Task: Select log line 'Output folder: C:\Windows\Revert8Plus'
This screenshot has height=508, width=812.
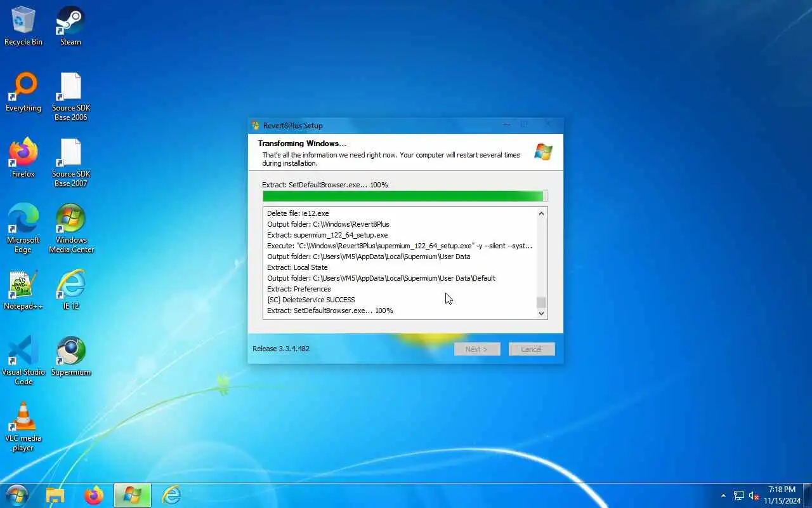Action: click(x=328, y=224)
